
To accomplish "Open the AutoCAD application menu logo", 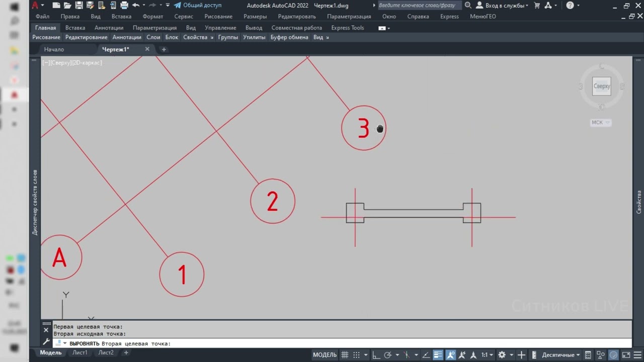I will coord(35,6).
